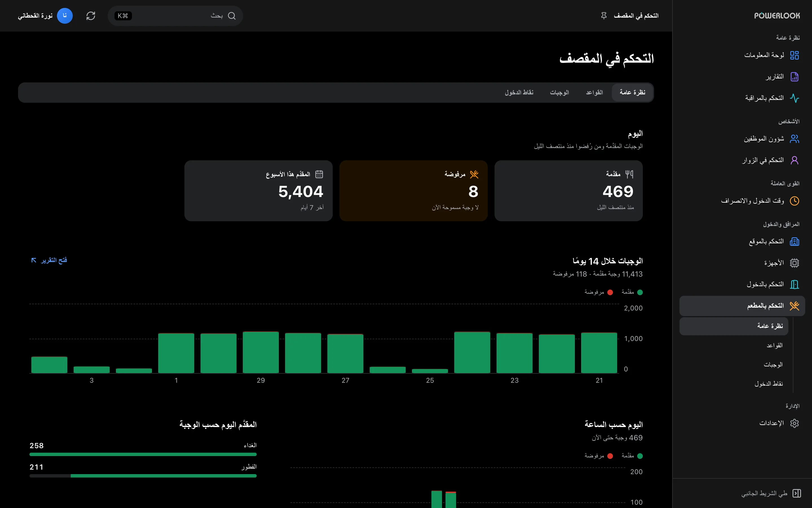Select التحكم بالمطعم utensils icon in sidebar

[794, 306]
